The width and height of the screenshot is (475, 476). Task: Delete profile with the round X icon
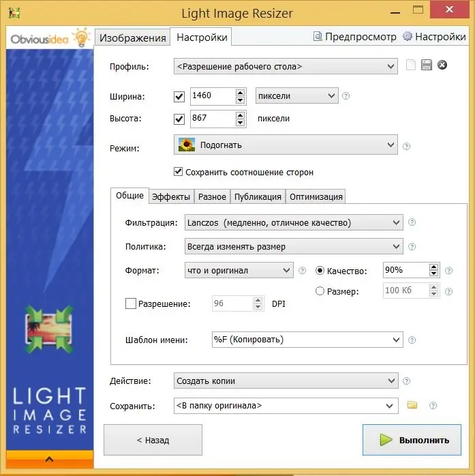[442, 65]
